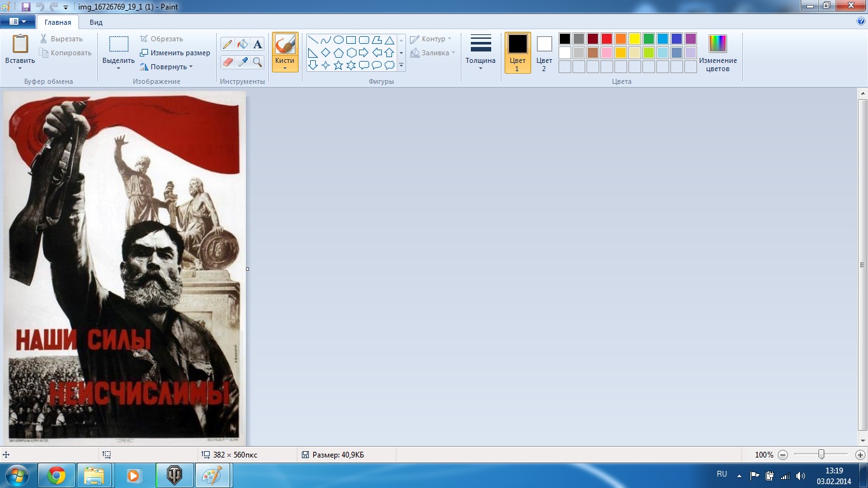This screenshot has height=488, width=868.
Task: Select the Right arrow shape
Action: point(364,53)
